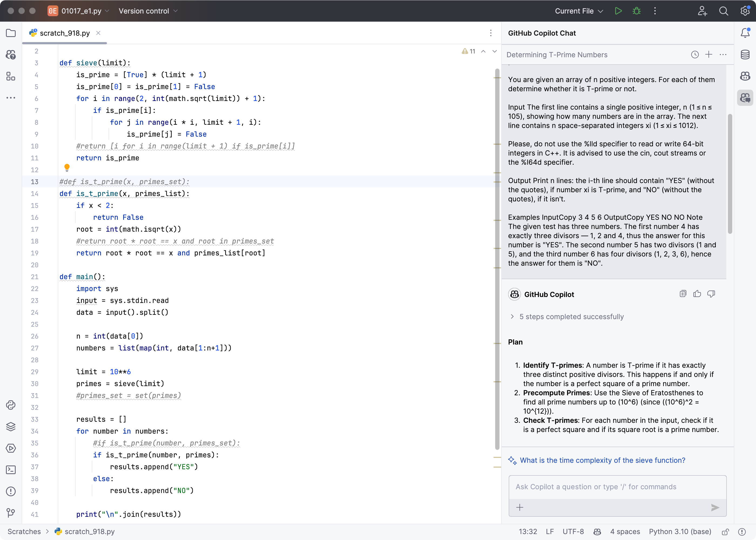Open the 01017_e1.py project dropdown
This screenshot has width=756, height=540.
(79, 11)
